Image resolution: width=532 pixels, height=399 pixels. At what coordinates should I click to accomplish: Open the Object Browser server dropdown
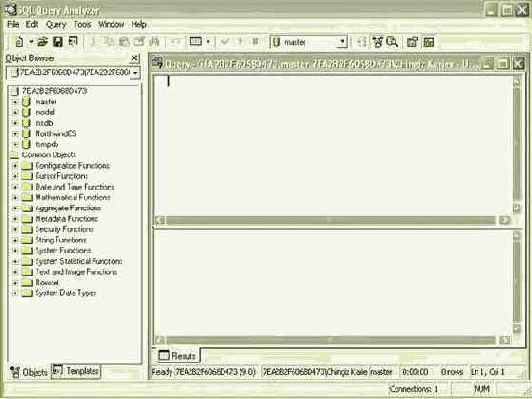coord(135,73)
